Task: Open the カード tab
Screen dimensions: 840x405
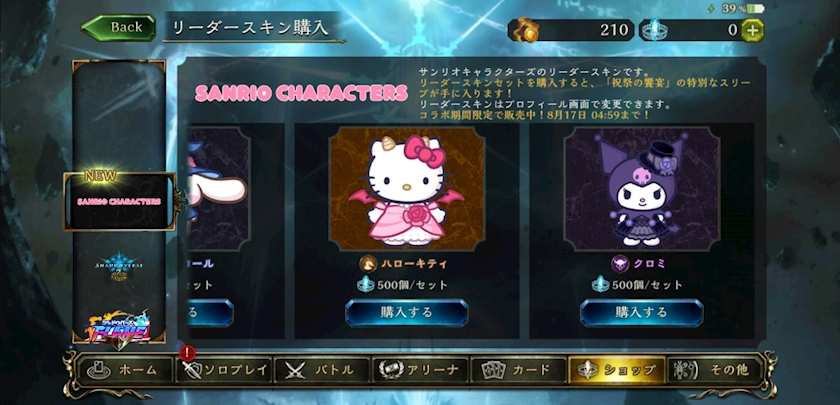Action: coord(518,370)
